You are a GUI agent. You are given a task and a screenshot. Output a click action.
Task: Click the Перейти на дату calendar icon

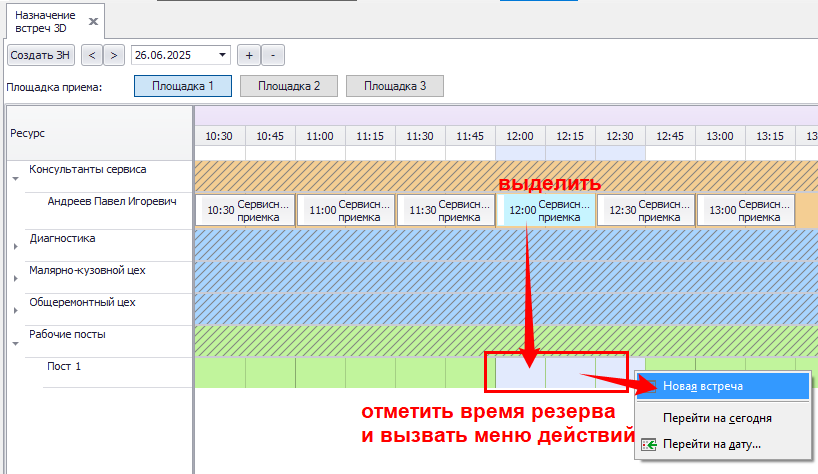coord(648,444)
